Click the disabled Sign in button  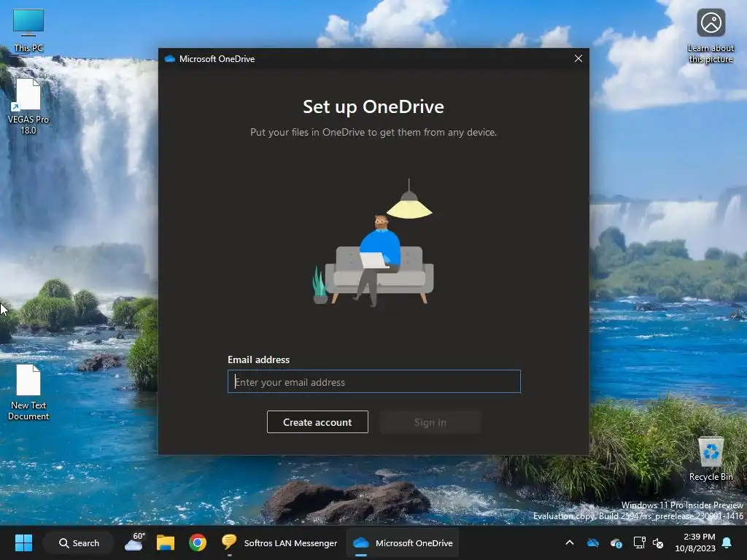pyautogui.click(x=430, y=422)
